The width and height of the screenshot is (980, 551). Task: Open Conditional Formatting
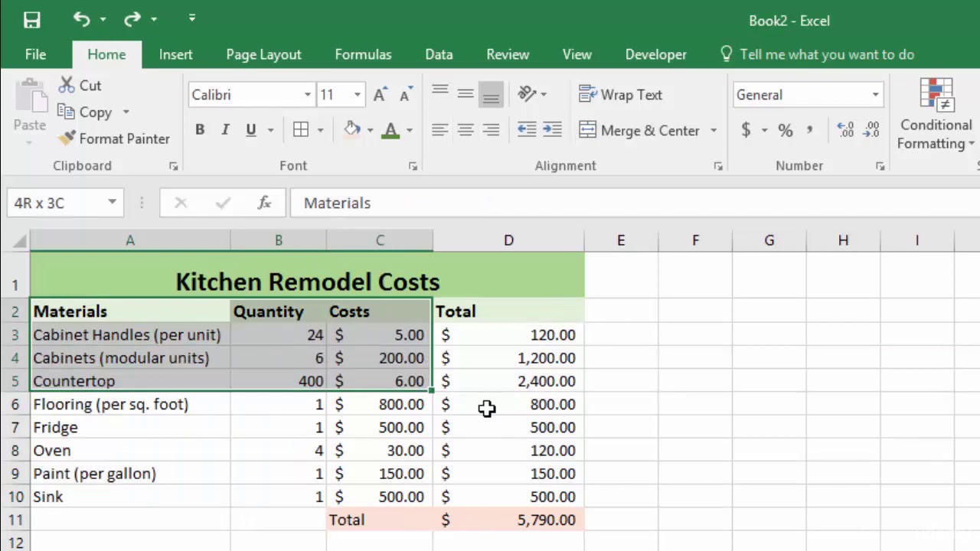pos(936,115)
